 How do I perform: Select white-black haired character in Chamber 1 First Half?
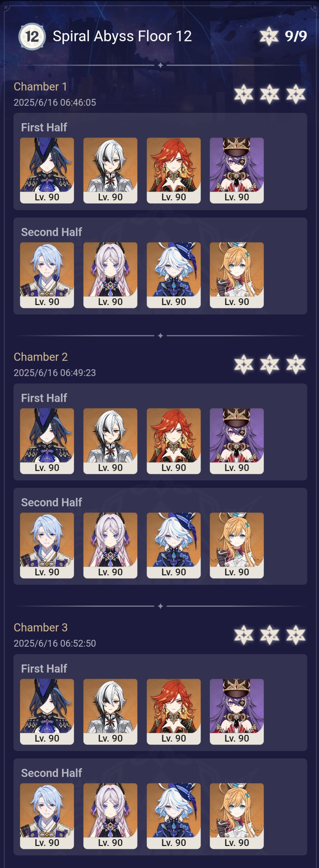point(110,170)
